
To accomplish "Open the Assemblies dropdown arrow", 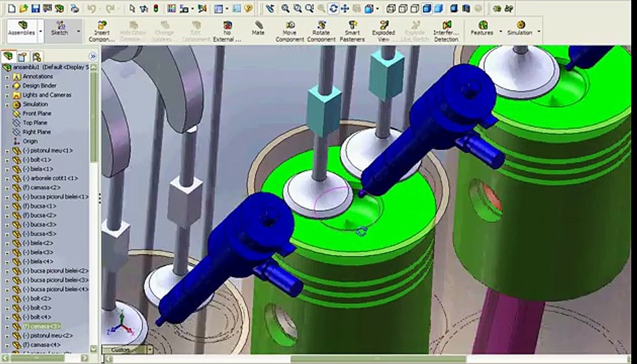I will pos(40,31).
